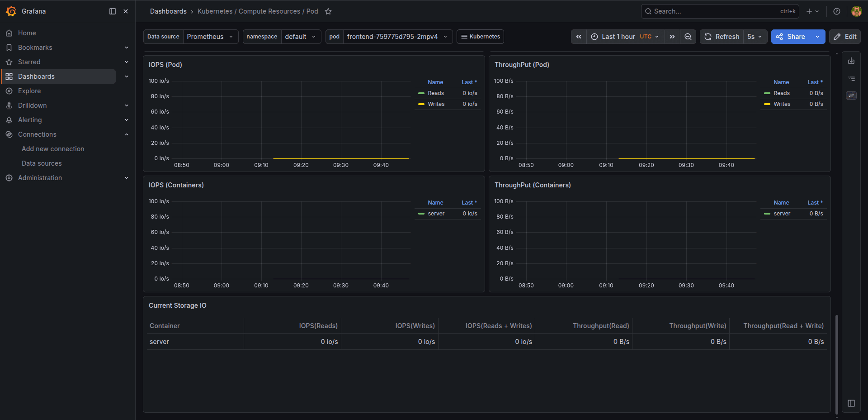The height and width of the screenshot is (420, 868).
Task: Open Bookmarks in sidebar
Action: [x=35, y=48]
